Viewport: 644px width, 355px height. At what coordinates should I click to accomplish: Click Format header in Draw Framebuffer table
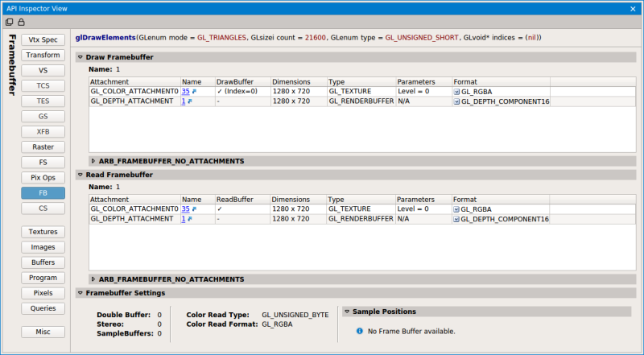[501, 82]
